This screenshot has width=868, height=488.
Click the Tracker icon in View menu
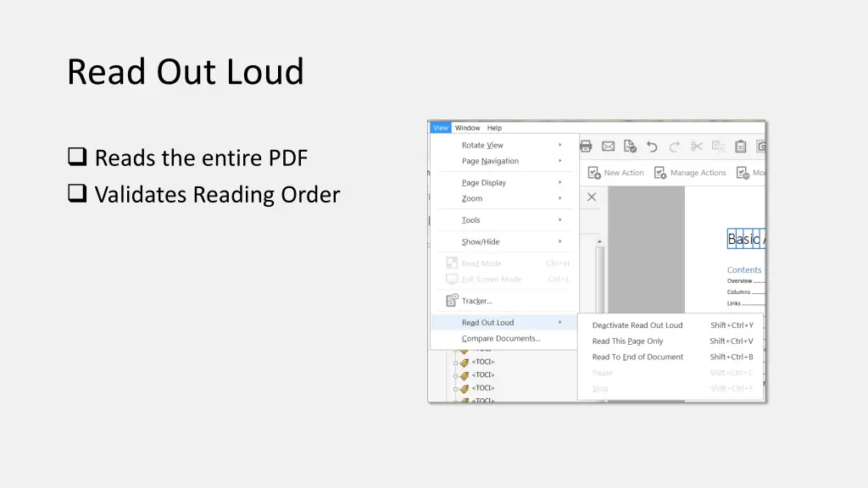click(x=447, y=301)
